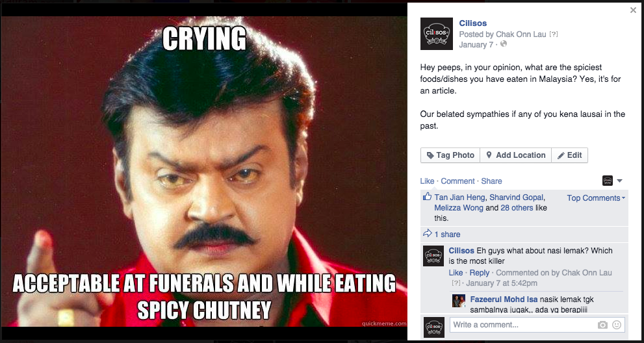Open the emoji smiley picker
This screenshot has height=343, width=644.
click(617, 325)
